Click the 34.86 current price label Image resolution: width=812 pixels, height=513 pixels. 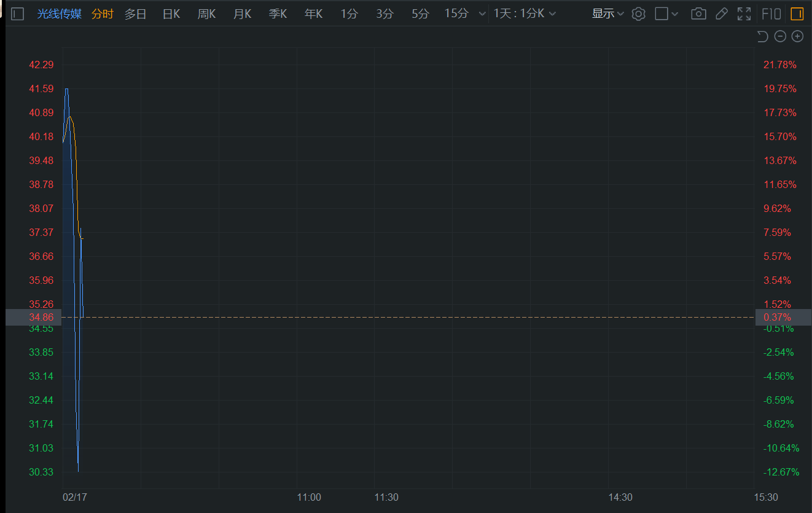(x=41, y=317)
